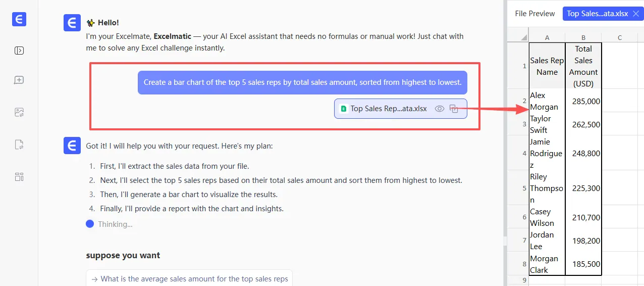Open the file conversion tool in the sidebar

point(19,145)
